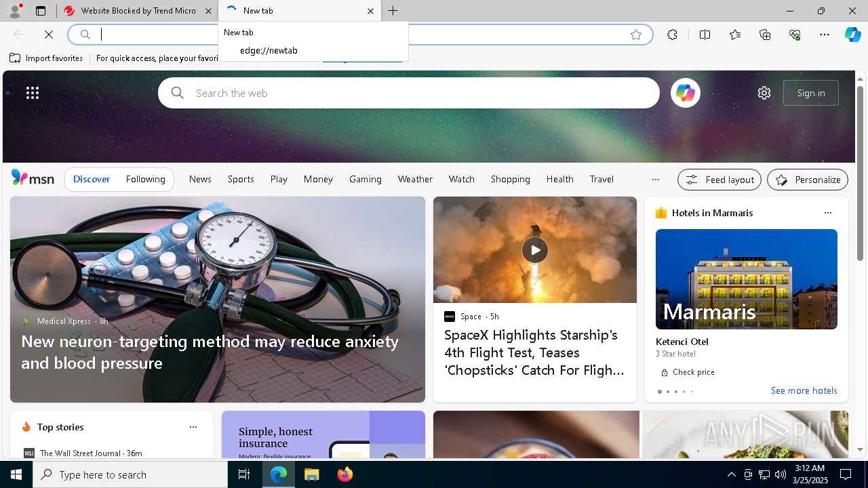Open a new tab with plus

393,11
